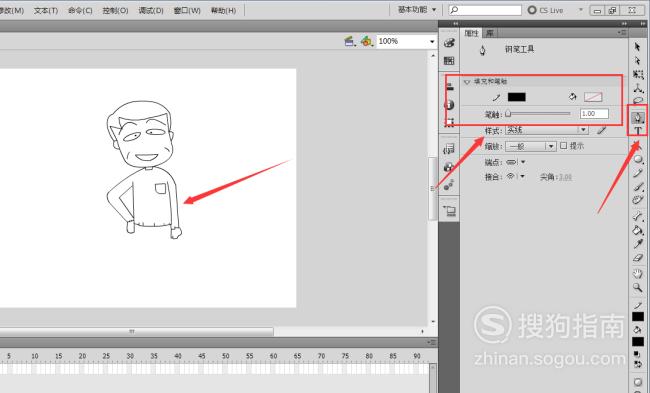
Task: Pick the black arrow Selection tool
Action: pyautogui.click(x=638, y=47)
